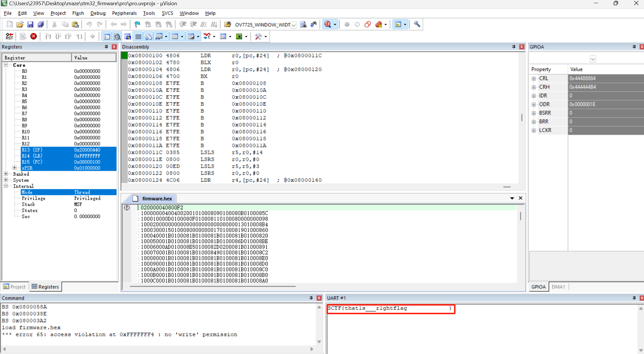Toggle auto-hide pin on GPIOA panel
The image size is (644, 354).
pyautogui.click(x=634, y=47)
